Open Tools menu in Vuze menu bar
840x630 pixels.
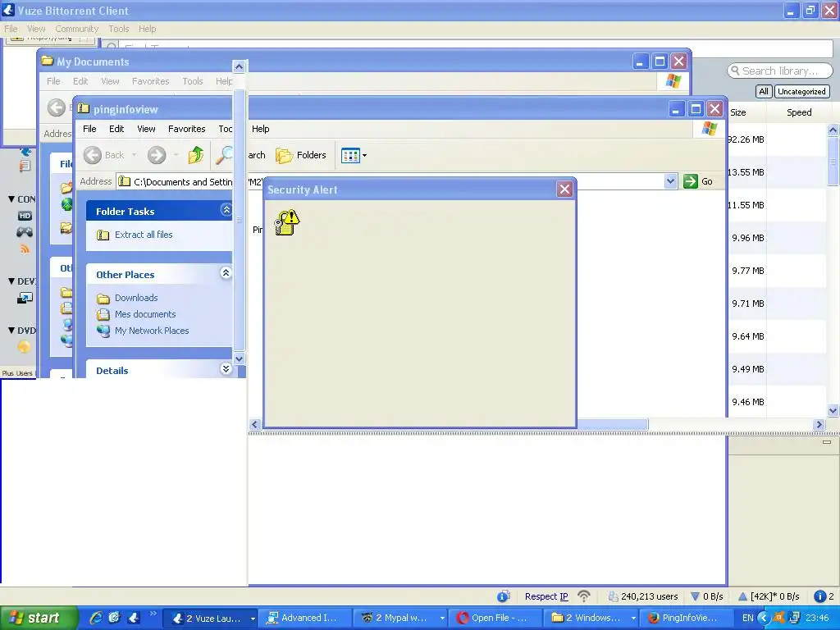point(118,29)
